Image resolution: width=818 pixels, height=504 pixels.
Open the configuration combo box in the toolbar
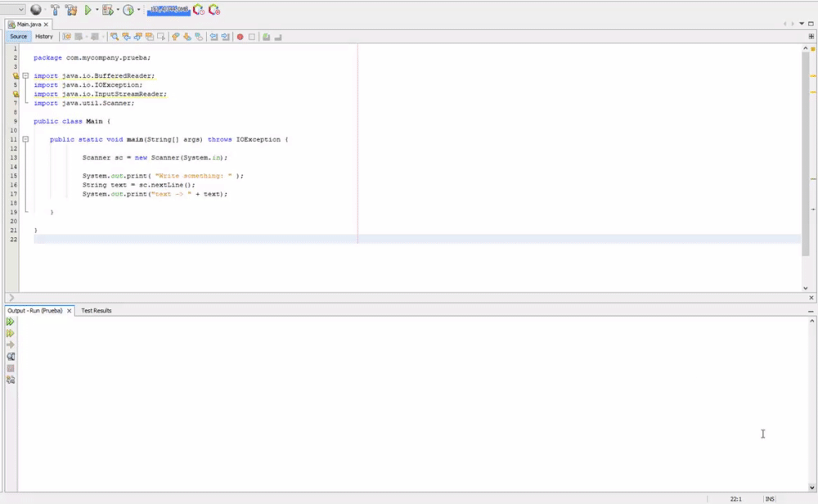coord(13,9)
